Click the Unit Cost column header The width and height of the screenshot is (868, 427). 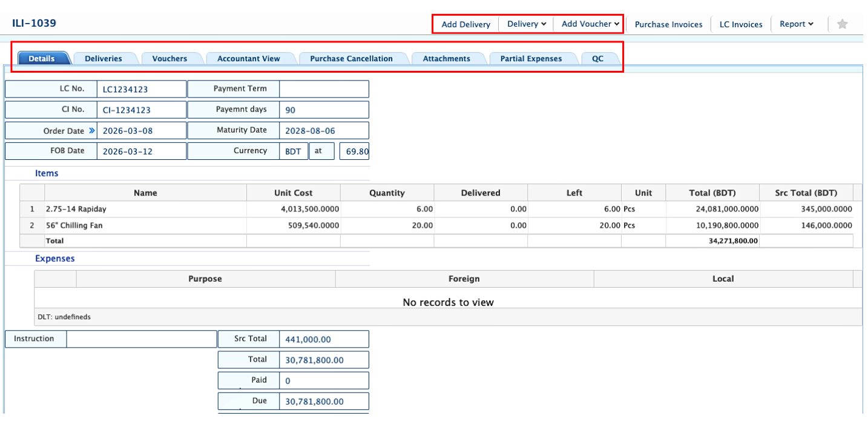[293, 193]
